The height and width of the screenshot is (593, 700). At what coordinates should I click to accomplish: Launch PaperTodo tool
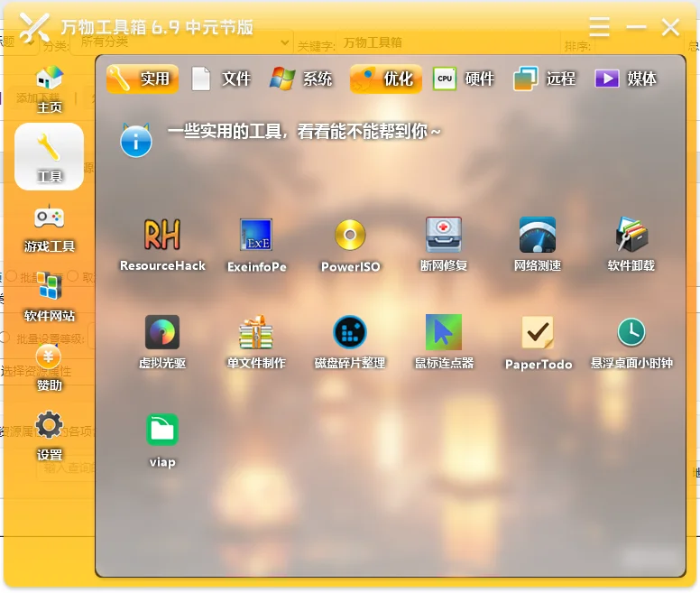click(x=539, y=342)
